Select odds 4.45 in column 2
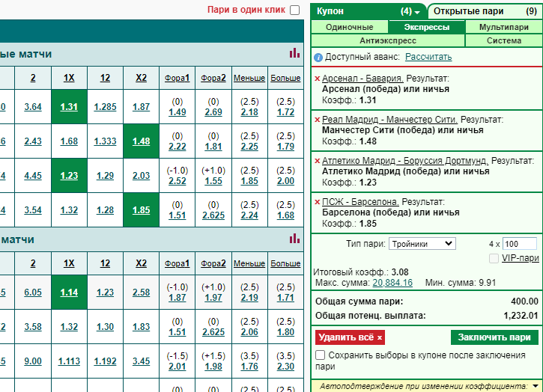Viewport: 543px width, 392px height. [x=33, y=176]
